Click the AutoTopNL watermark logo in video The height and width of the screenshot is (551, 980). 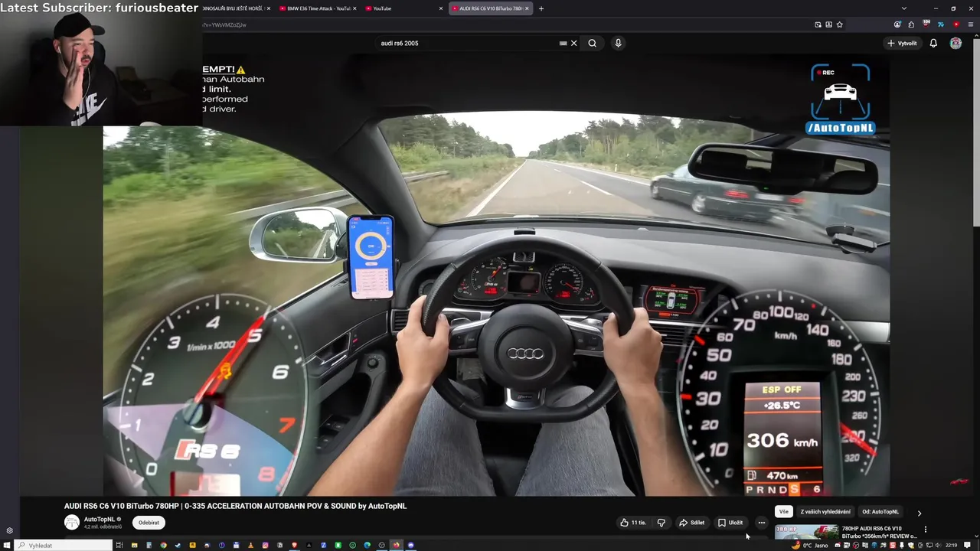point(840,99)
